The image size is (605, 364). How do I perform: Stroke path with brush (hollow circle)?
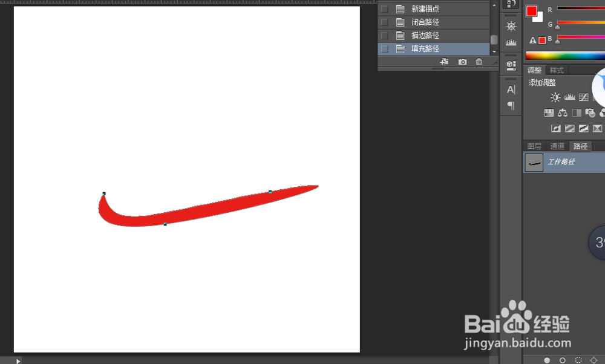pyautogui.click(x=563, y=360)
